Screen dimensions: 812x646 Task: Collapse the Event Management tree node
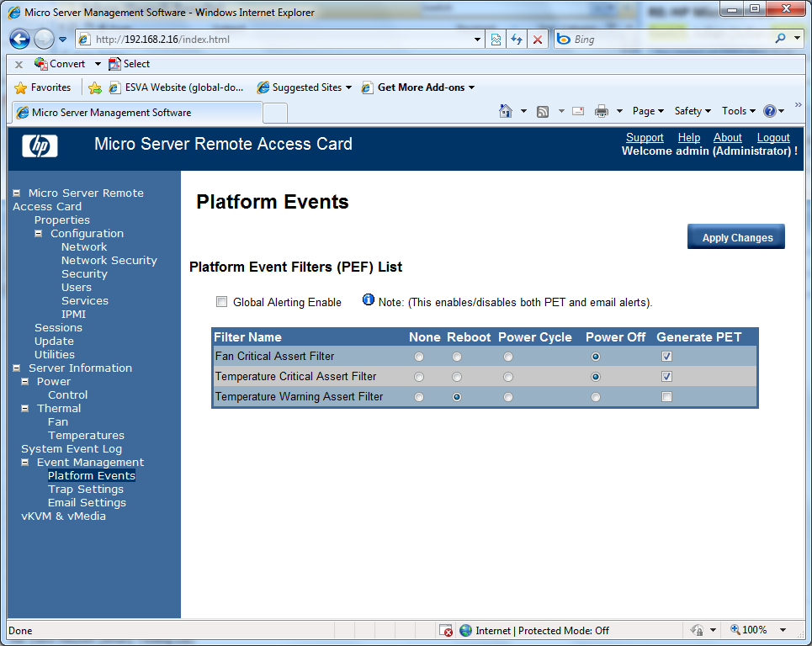pos(24,463)
